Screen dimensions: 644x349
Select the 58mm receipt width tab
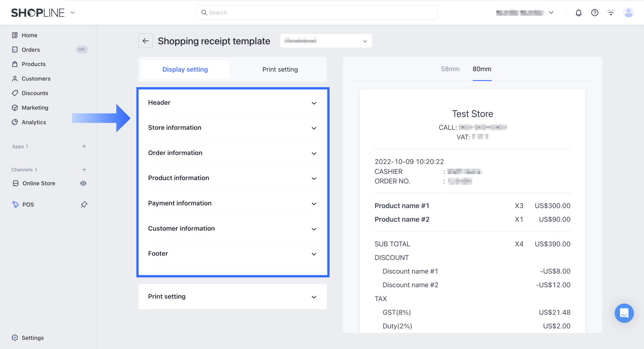(x=450, y=69)
